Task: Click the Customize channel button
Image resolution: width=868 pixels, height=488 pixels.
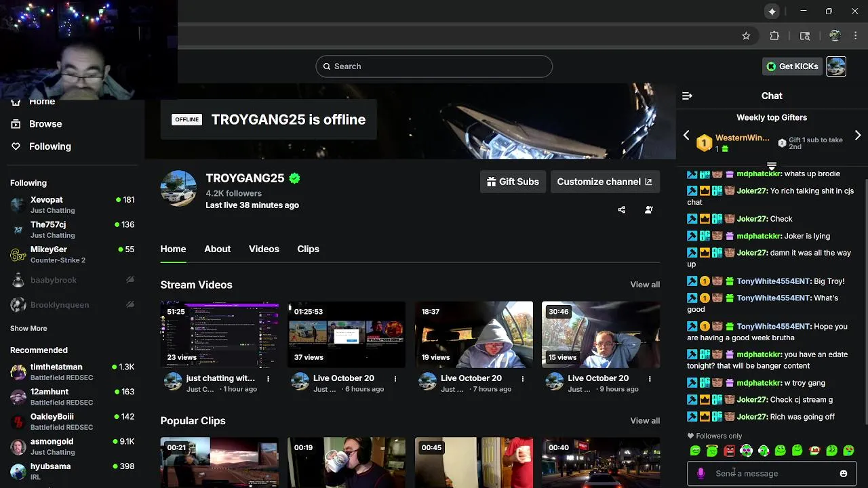Action: (605, 182)
